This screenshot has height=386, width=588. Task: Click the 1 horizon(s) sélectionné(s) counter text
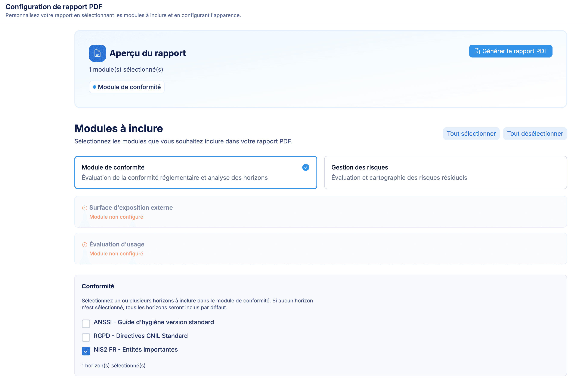[113, 366]
